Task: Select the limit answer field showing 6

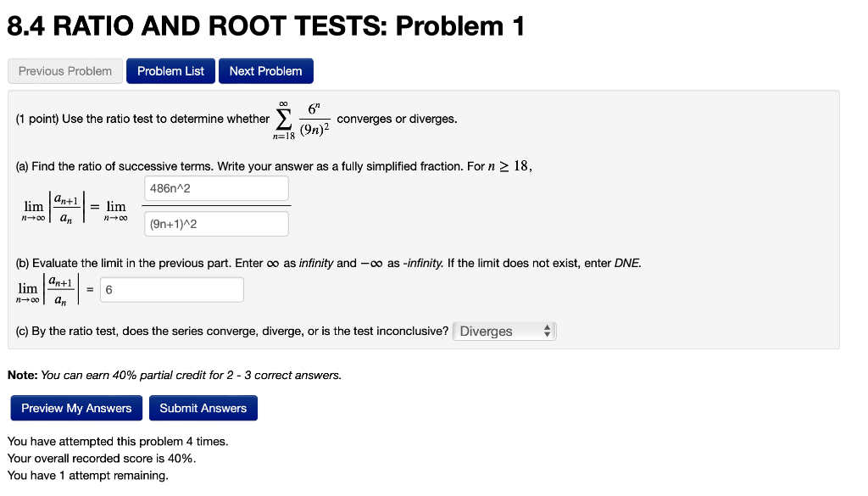Action: tap(171, 289)
